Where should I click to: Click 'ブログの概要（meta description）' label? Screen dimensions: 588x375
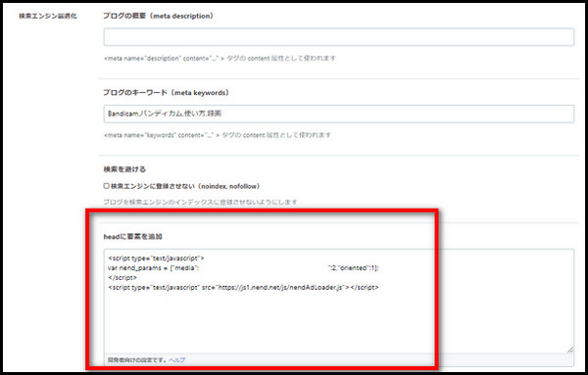158,16
